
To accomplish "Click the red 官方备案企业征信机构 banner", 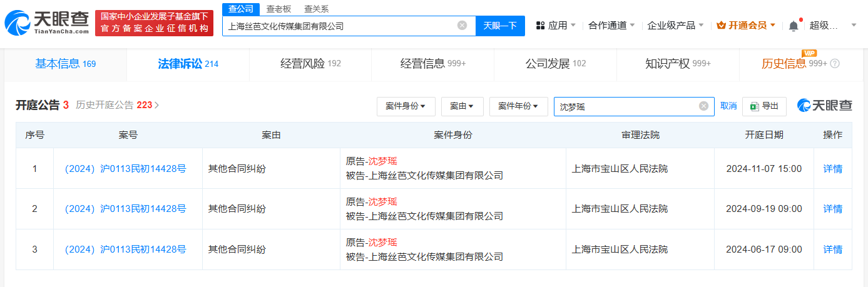I will (154, 23).
